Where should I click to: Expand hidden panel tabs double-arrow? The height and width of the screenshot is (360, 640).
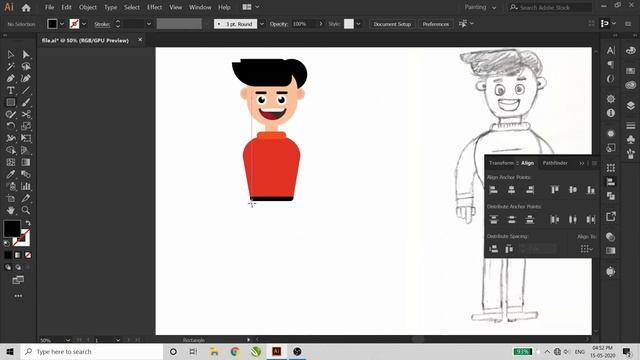(581, 163)
